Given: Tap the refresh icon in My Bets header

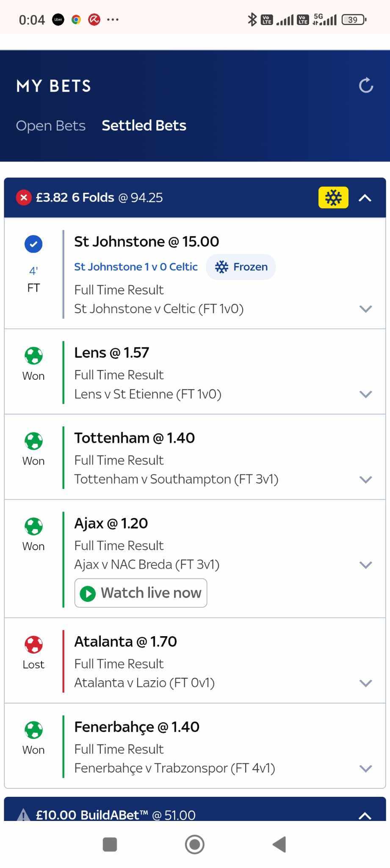Looking at the screenshot, I should pyautogui.click(x=366, y=86).
